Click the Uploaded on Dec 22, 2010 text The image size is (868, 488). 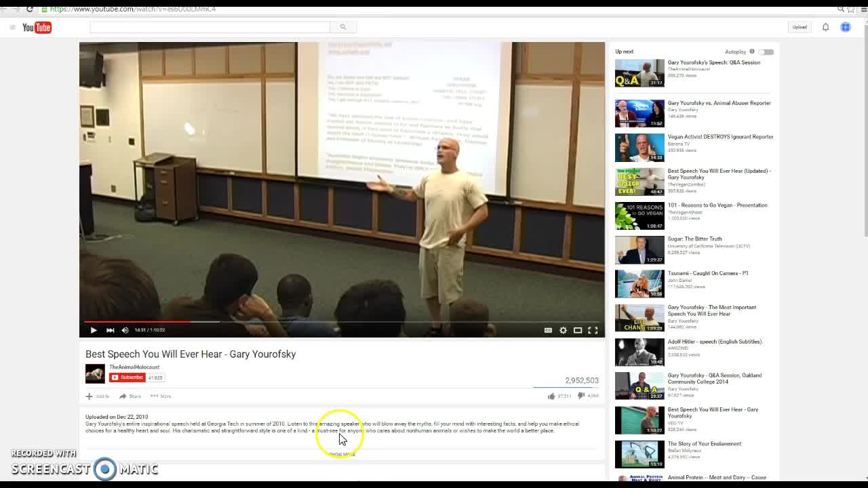[x=117, y=417]
